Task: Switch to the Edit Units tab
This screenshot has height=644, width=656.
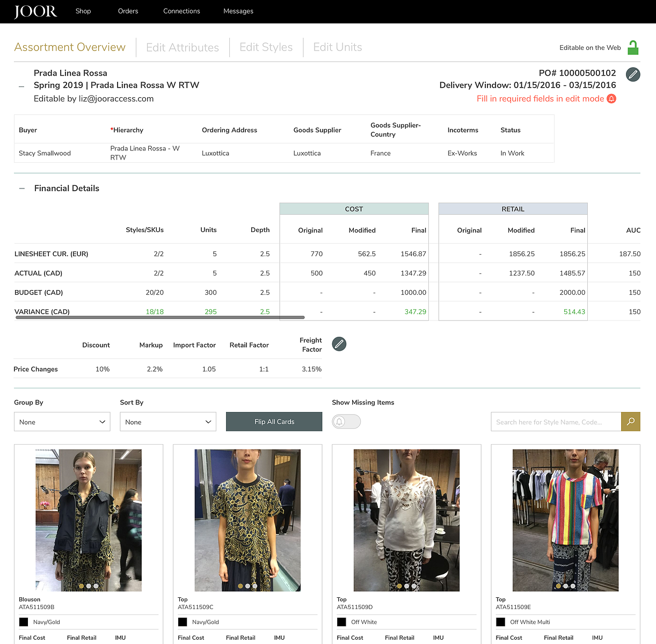Action: click(x=338, y=47)
